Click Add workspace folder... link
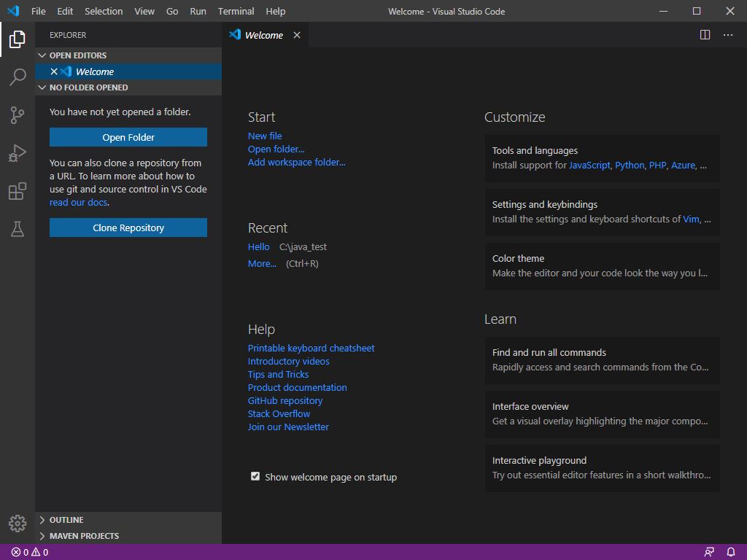 point(296,163)
